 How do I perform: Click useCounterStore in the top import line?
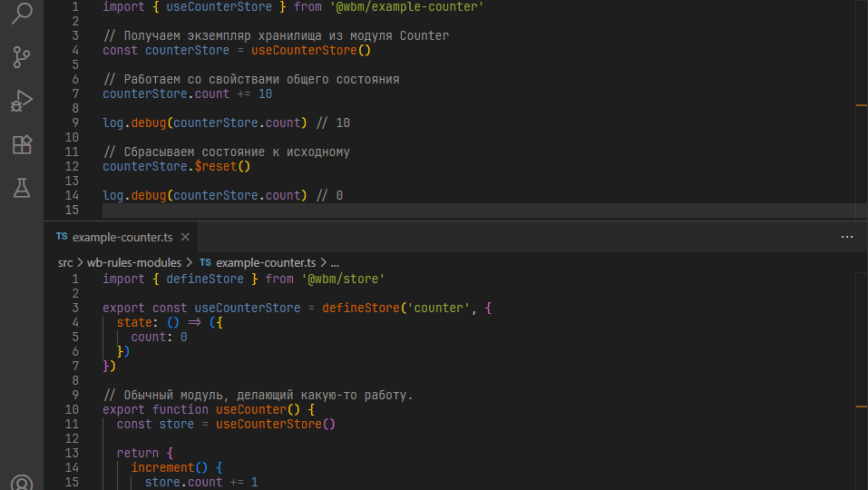[219, 6]
